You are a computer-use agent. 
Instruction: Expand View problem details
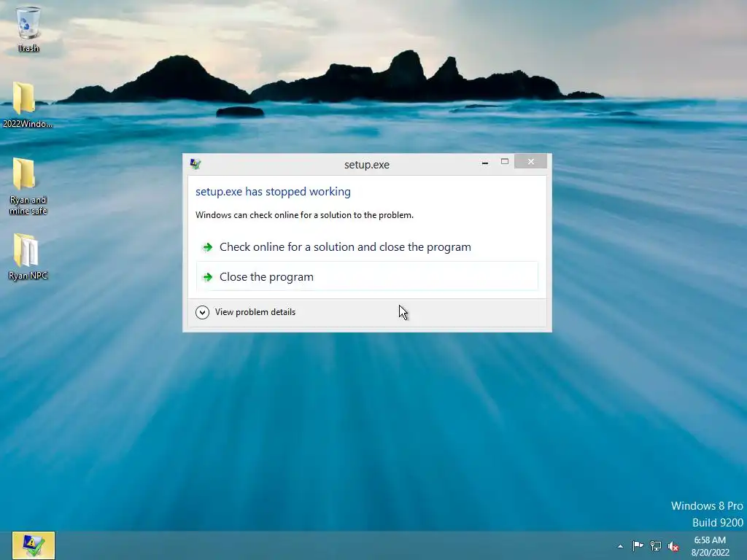246,312
